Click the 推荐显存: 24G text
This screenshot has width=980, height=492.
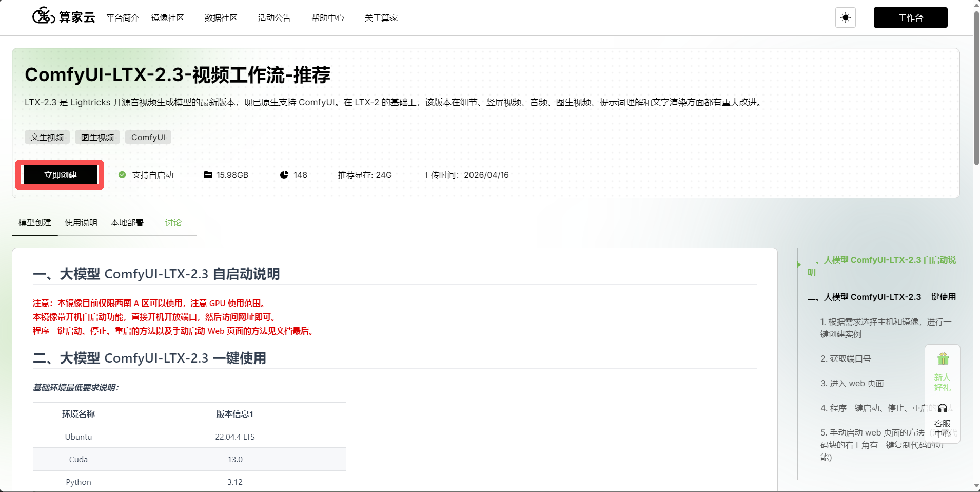pyautogui.click(x=365, y=175)
